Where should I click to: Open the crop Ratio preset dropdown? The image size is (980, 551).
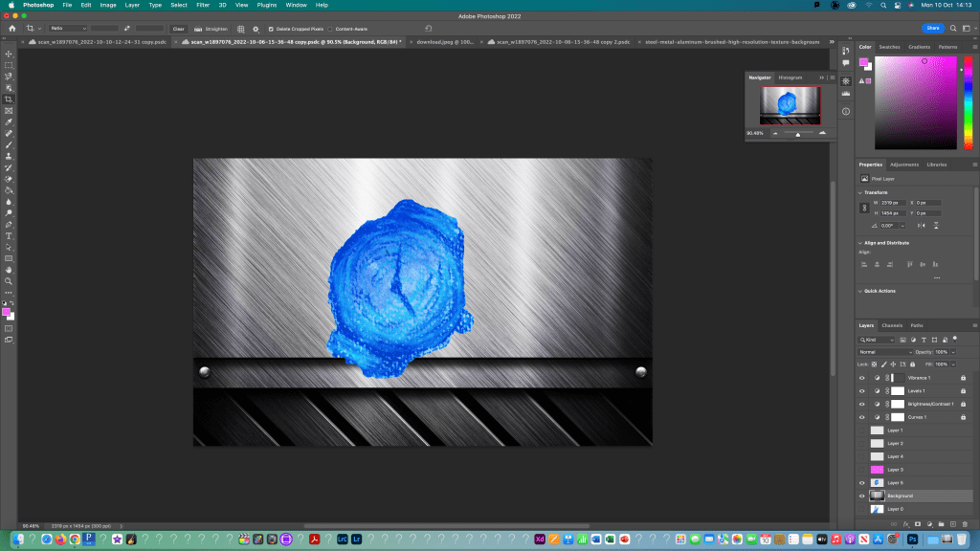67,29
